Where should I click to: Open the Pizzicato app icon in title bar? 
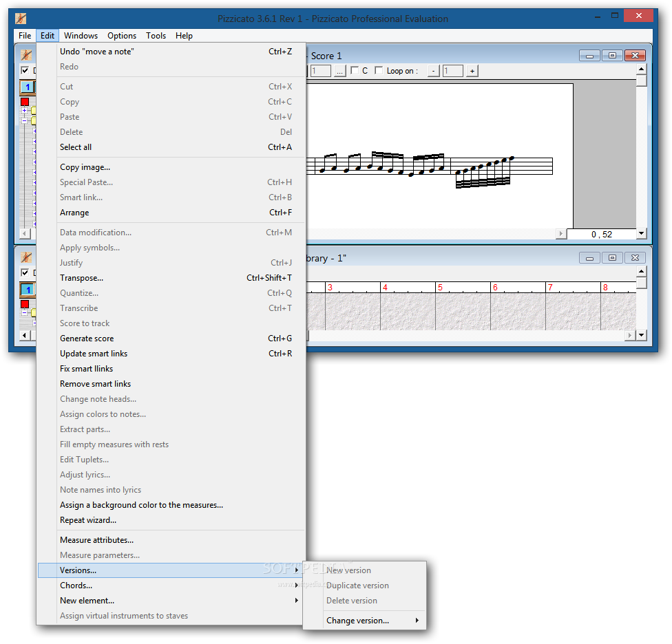click(x=21, y=19)
